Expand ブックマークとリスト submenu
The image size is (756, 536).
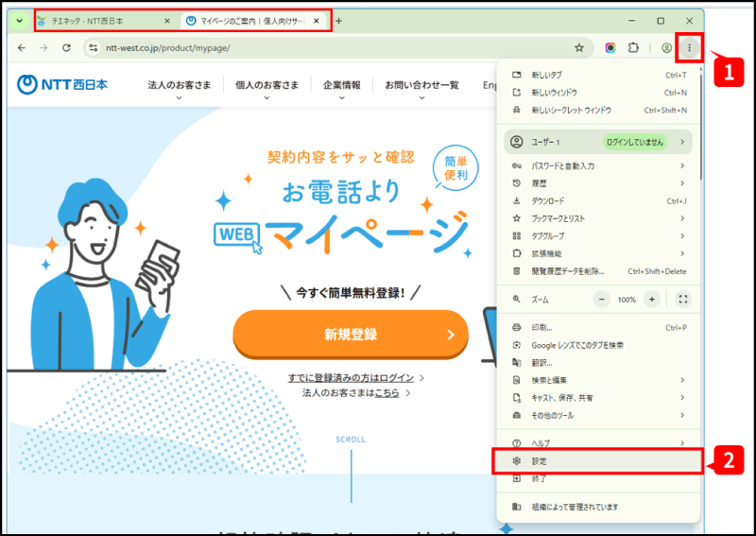pyautogui.click(x=598, y=218)
